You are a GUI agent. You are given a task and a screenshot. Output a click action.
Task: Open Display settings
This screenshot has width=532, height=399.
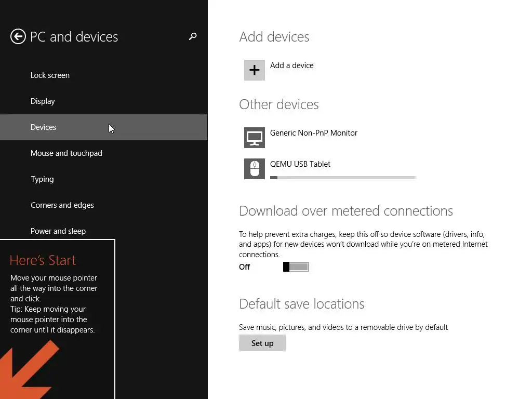pos(43,101)
